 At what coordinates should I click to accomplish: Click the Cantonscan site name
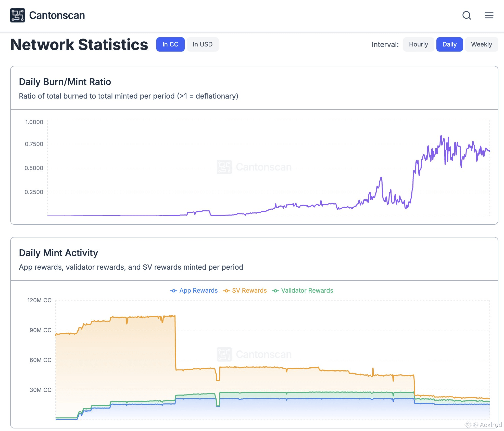point(57,15)
